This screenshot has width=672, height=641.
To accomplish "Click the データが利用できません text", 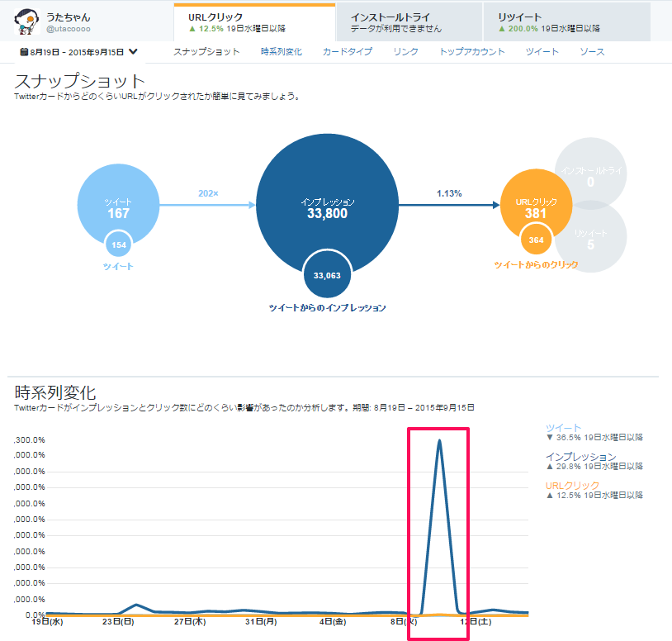I will [396, 29].
